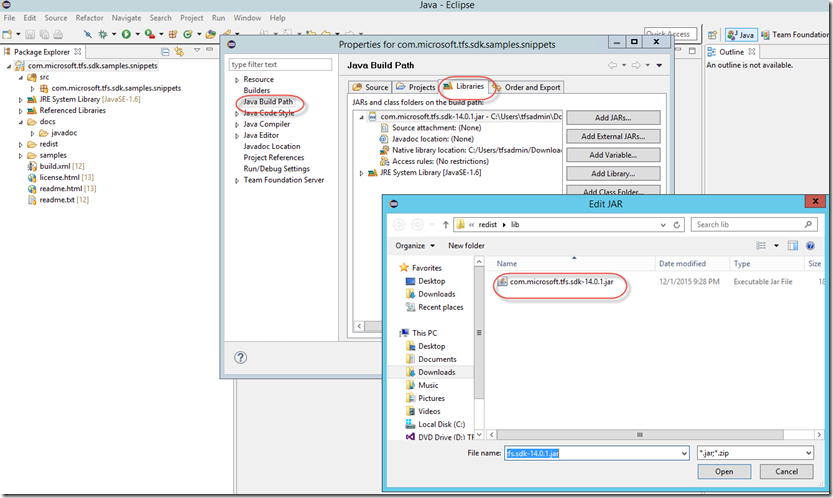Click the help icon in Properties dialog
833x498 pixels.
coord(241,358)
